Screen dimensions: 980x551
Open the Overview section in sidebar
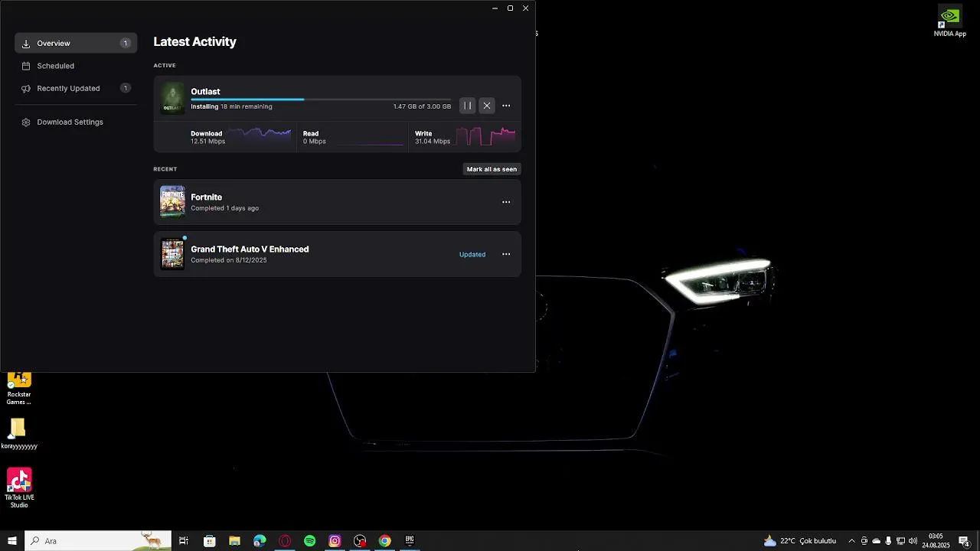pos(76,44)
